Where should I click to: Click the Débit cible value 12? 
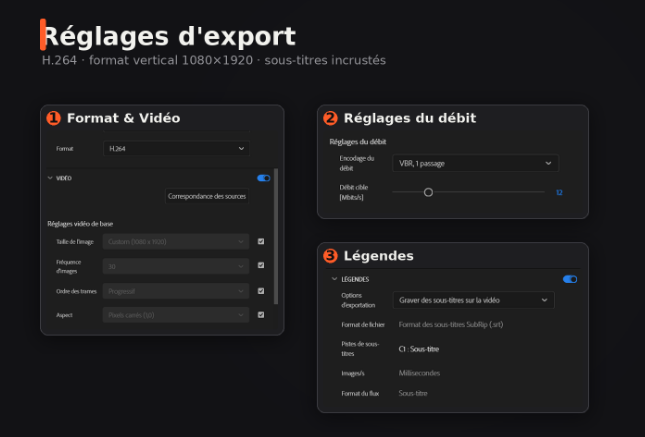click(x=559, y=193)
